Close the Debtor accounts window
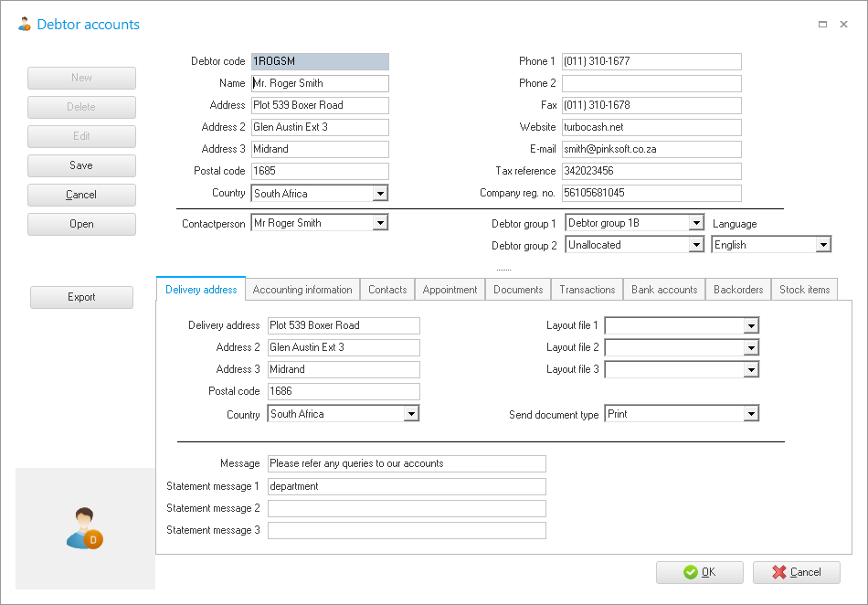The image size is (868, 605). pyautogui.click(x=844, y=25)
